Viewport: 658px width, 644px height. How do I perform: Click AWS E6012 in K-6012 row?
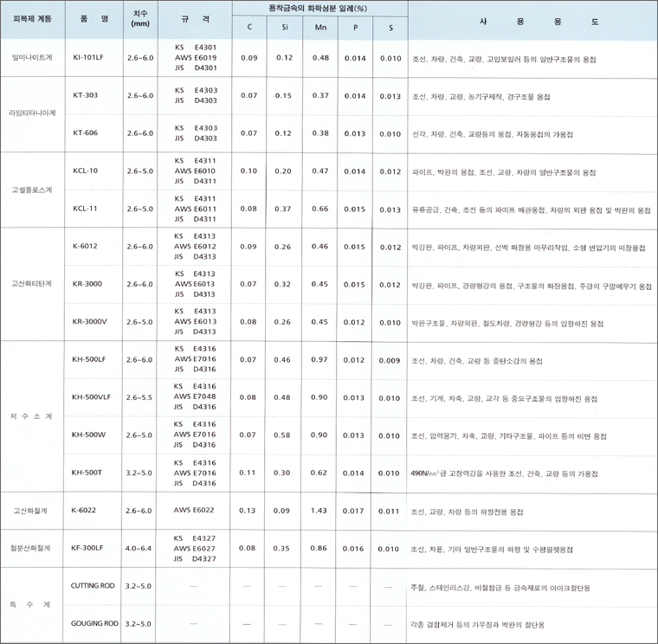coord(195,247)
